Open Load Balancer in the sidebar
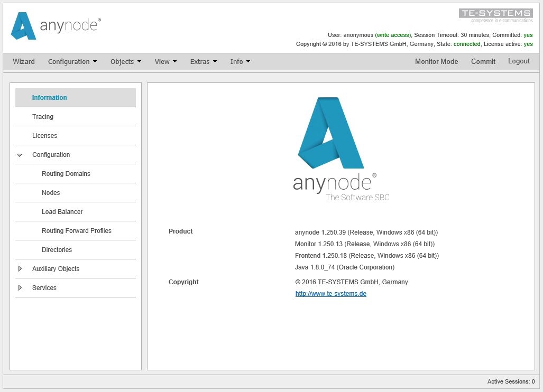 pos(62,212)
